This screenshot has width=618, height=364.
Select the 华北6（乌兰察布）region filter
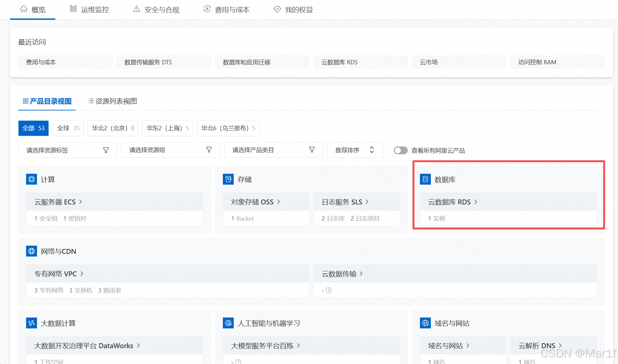228,128
